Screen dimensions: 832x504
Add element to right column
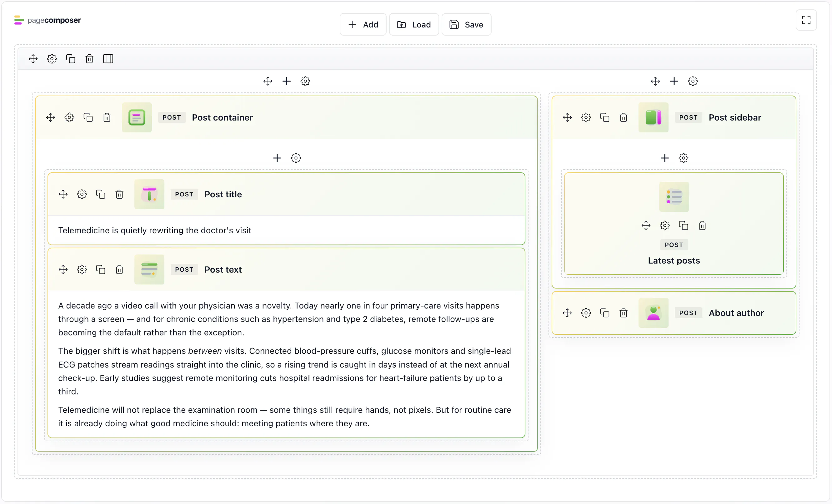[x=674, y=81]
